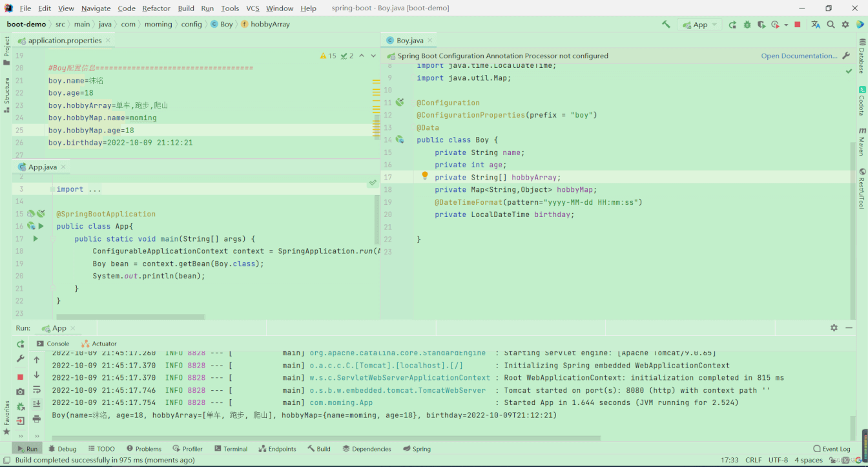The image size is (868, 467).
Task: Click the Search Everywhere magnifier icon
Action: (831, 25)
